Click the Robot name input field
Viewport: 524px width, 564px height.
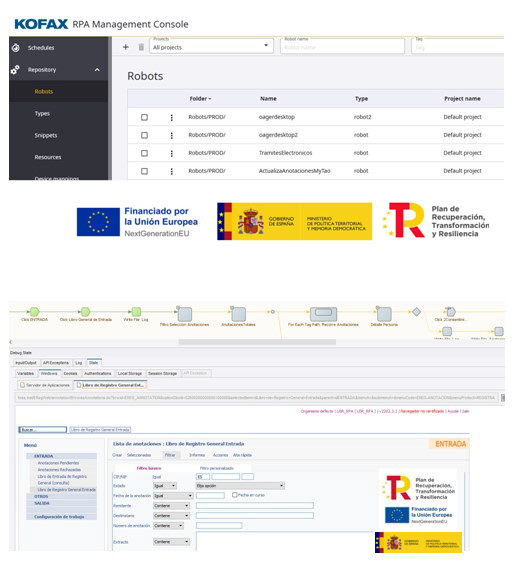click(342, 47)
